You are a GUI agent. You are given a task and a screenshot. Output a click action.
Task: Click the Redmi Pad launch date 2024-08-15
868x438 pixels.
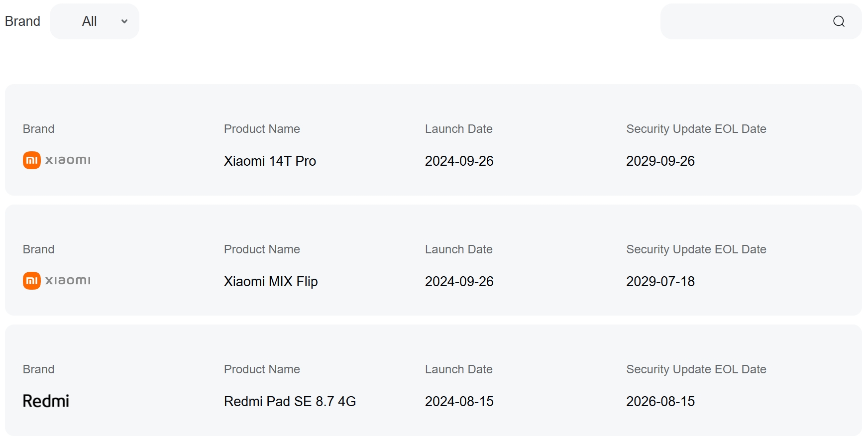(x=459, y=402)
